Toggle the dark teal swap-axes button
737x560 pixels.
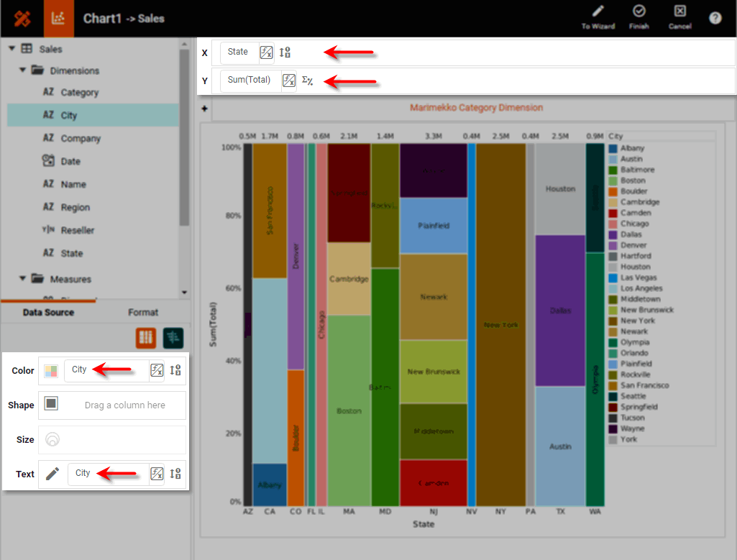click(173, 337)
